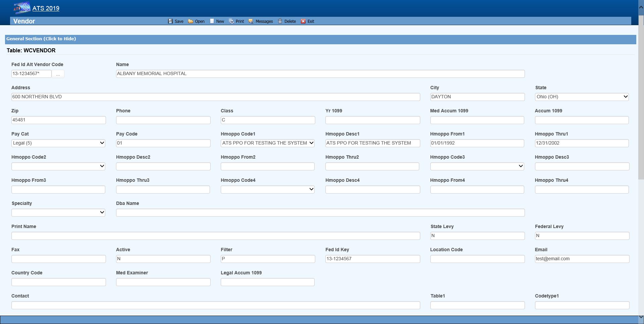Click the Save floppy disk icon
Viewport: 644px width, 324px height.
click(x=170, y=21)
